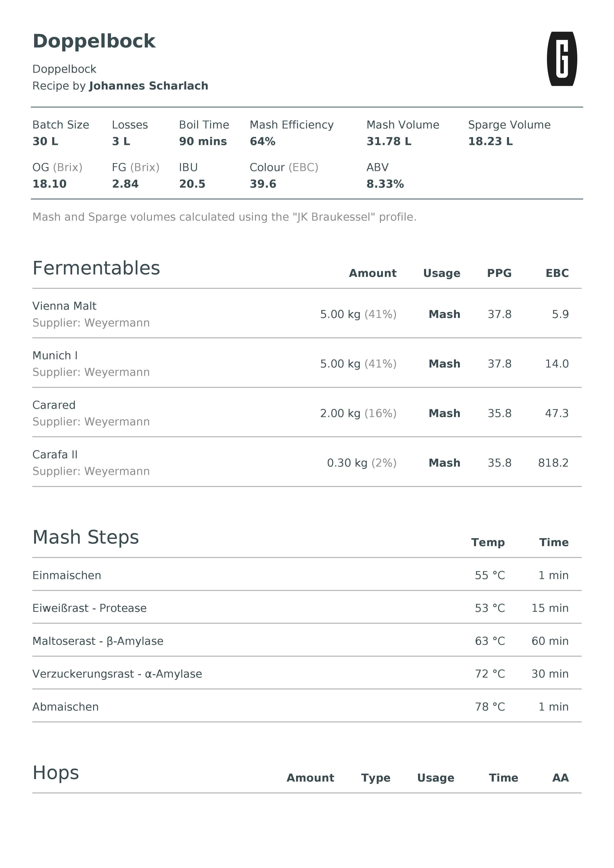This screenshot has height=868, width=614.
Task: Click the Hops section heading
Action: [x=56, y=773]
